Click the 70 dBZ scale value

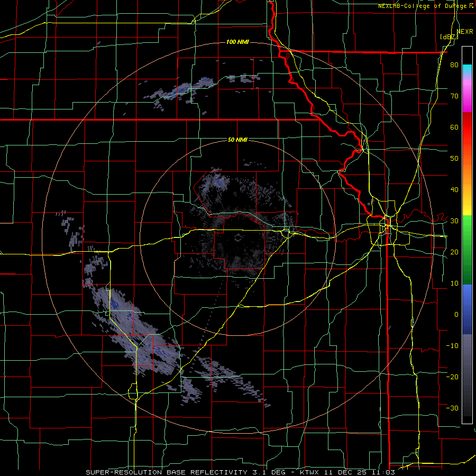(x=454, y=96)
